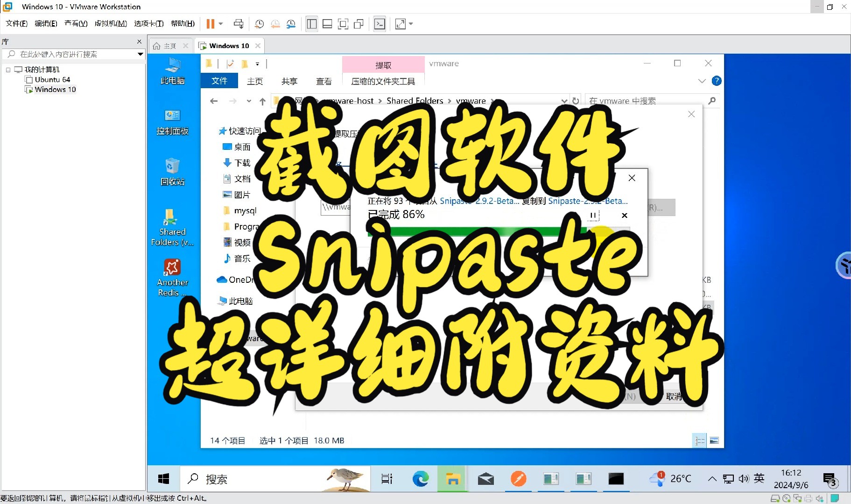
Task: Cancel the file copy with the small X
Action: tap(625, 215)
